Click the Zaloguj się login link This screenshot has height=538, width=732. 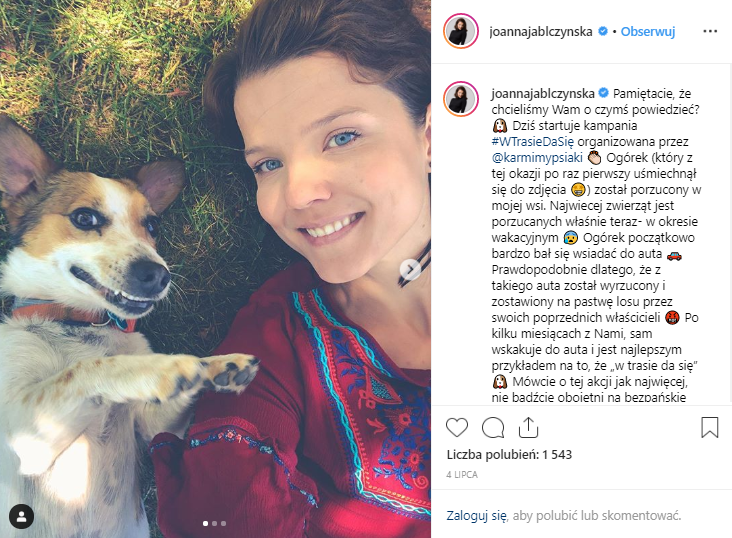coord(476,516)
